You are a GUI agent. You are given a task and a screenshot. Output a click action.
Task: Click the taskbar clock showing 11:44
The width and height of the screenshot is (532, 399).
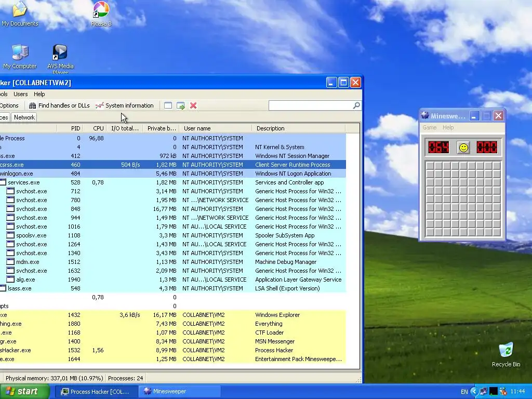pos(517,392)
